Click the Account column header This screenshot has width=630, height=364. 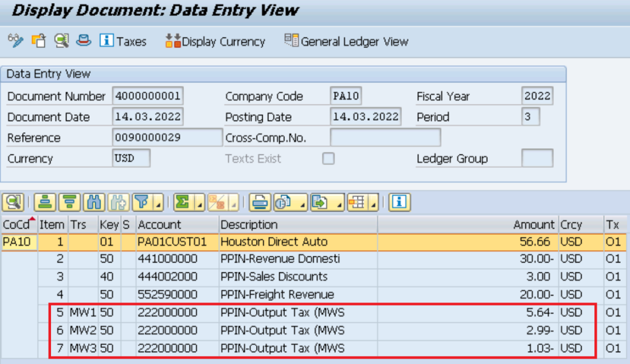coord(159,224)
